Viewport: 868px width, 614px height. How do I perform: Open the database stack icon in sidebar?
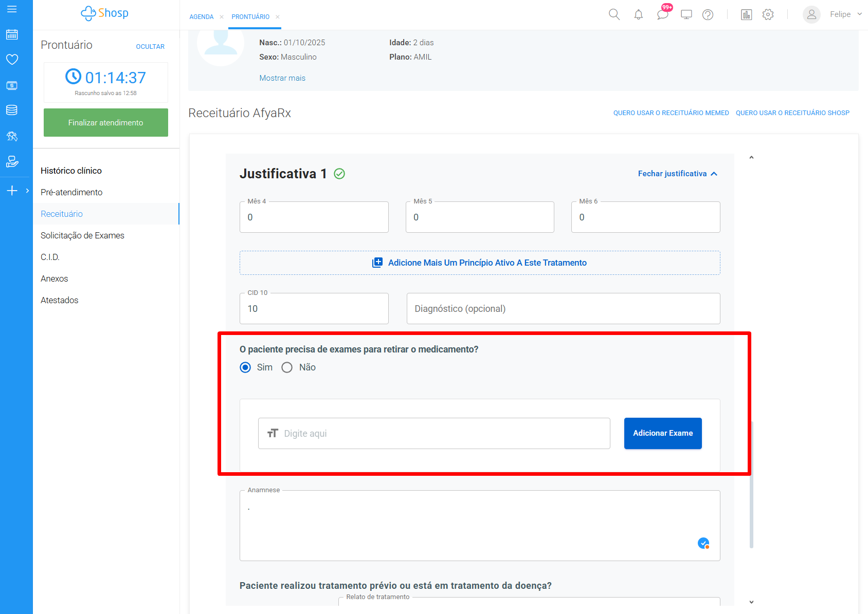click(x=12, y=110)
